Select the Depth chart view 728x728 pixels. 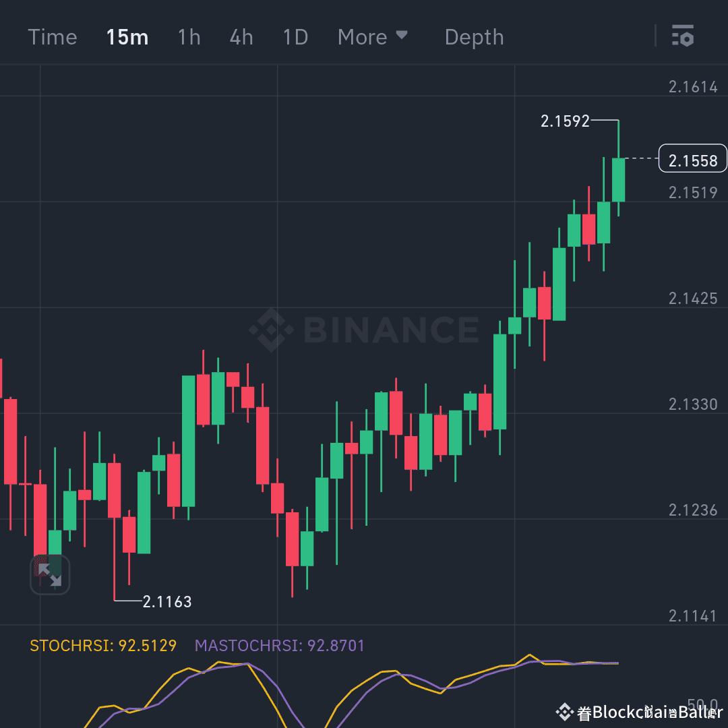pyautogui.click(x=474, y=37)
